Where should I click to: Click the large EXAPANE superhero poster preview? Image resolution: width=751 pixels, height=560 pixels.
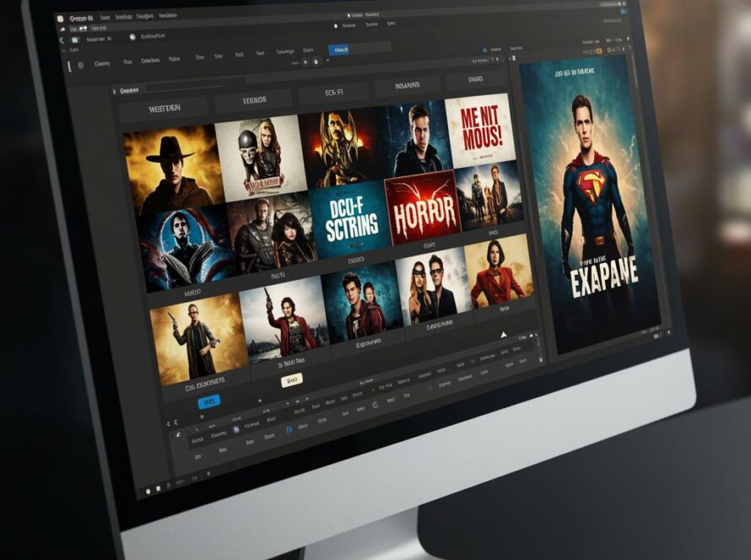[x=590, y=202]
